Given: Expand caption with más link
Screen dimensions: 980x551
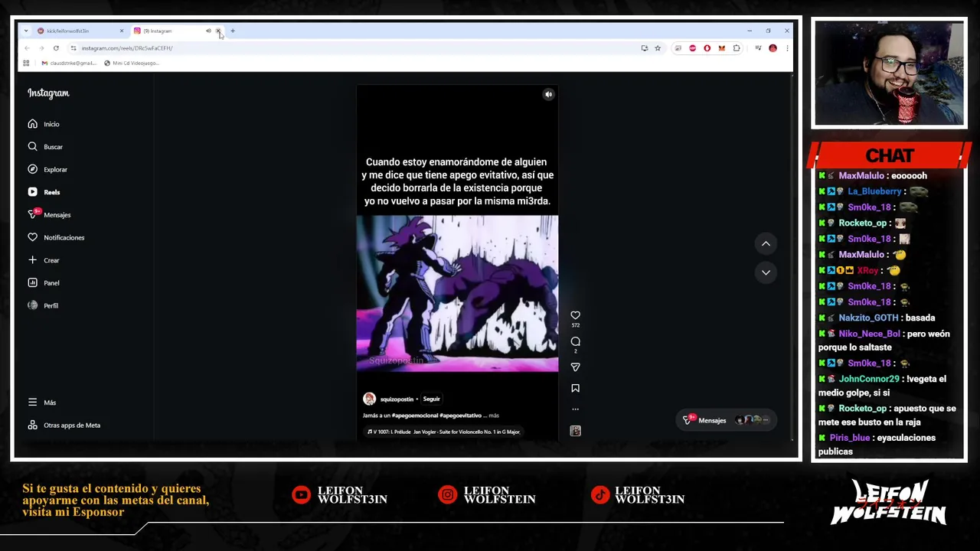Looking at the screenshot, I should pyautogui.click(x=494, y=416).
